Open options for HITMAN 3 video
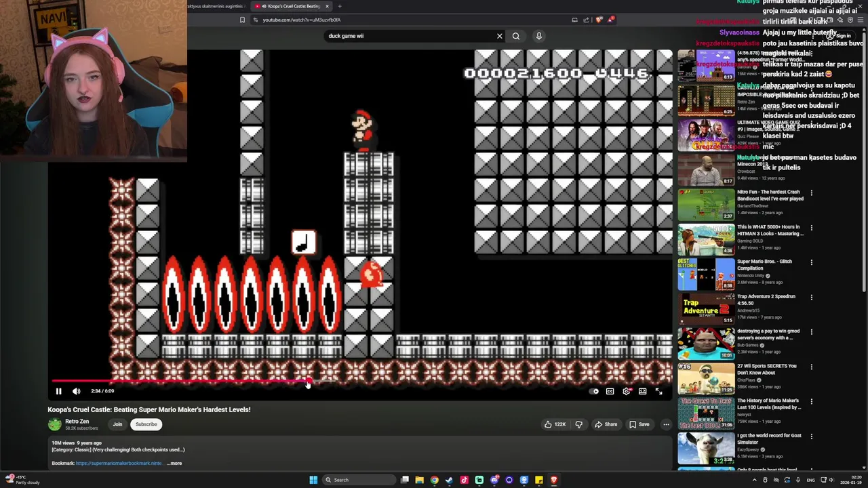The width and height of the screenshot is (868, 488). [811, 228]
